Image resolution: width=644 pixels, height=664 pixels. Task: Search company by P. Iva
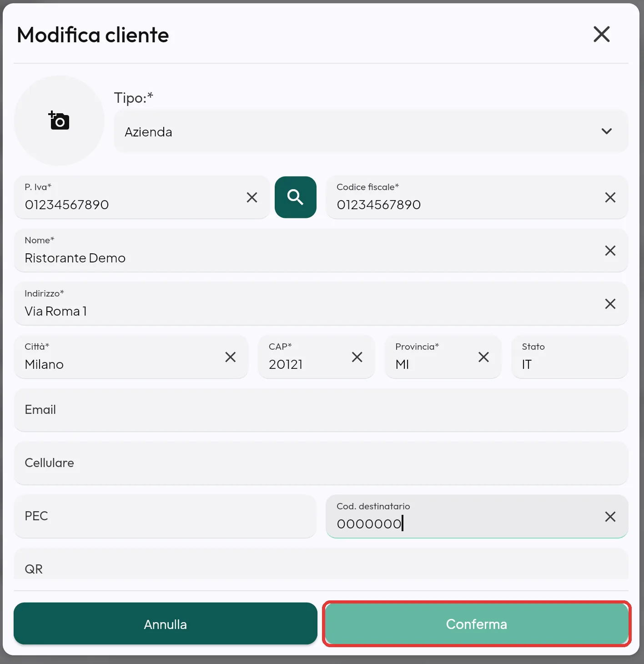296,197
